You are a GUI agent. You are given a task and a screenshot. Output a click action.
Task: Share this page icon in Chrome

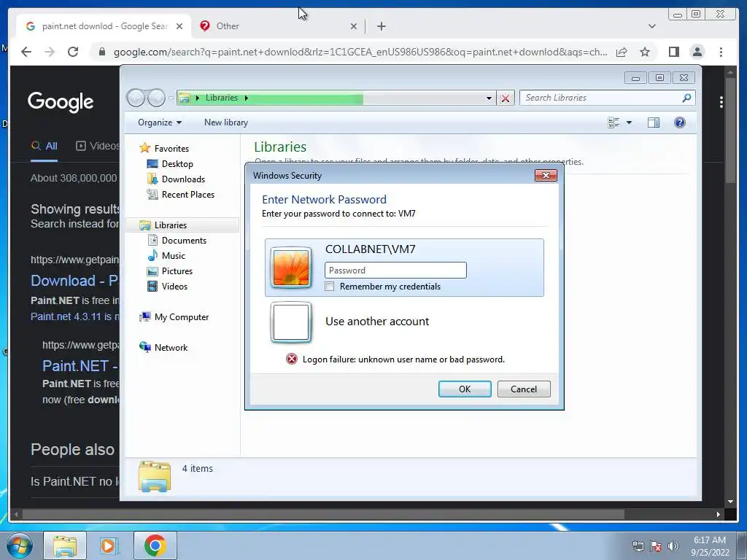[622, 52]
